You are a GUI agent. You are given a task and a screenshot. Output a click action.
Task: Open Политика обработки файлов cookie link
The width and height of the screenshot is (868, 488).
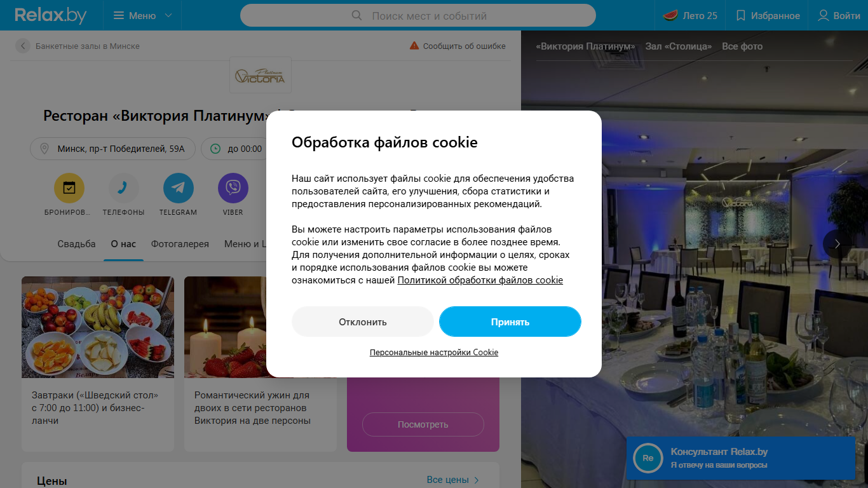click(480, 280)
